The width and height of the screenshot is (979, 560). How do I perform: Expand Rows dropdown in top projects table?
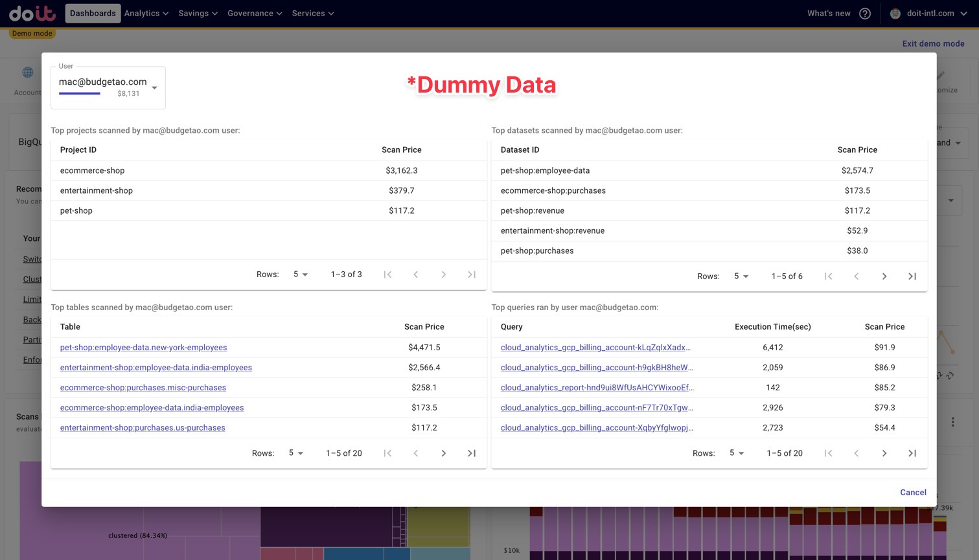coord(300,274)
